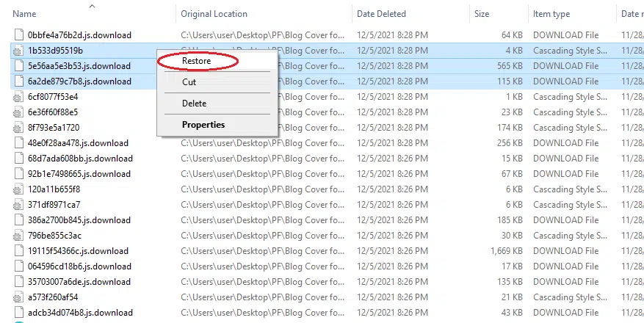Click the 6cf8077f53e4 stylesheet file icon
The image size is (644, 323).
coord(19,97)
